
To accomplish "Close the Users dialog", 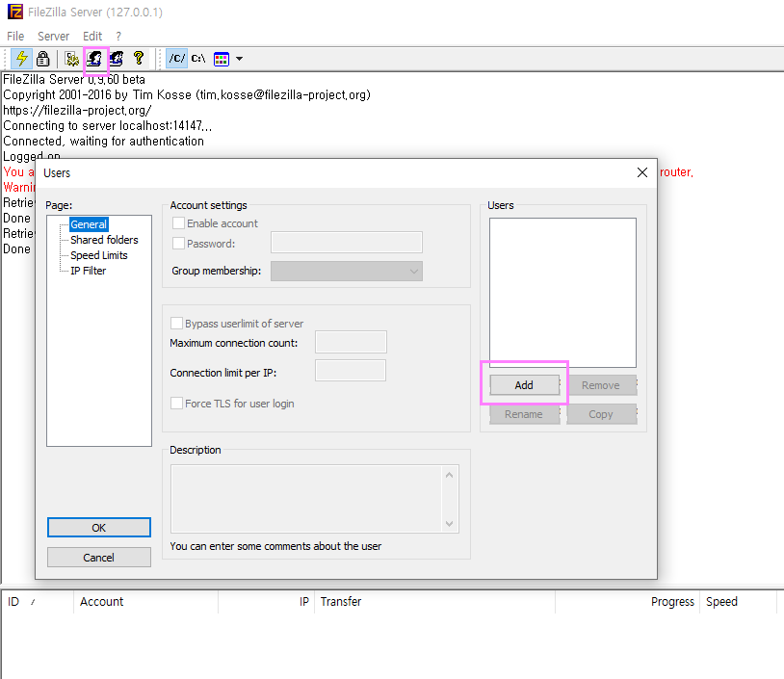I will pyautogui.click(x=642, y=172).
